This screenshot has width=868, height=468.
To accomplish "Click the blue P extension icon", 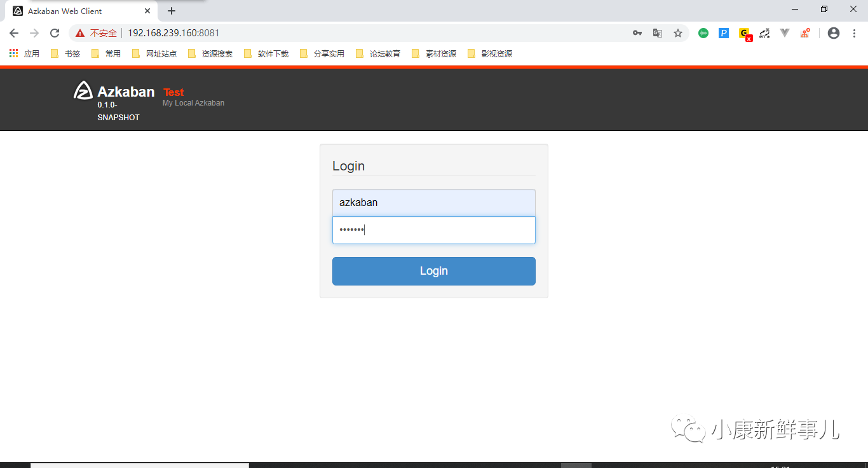I will point(724,33).
